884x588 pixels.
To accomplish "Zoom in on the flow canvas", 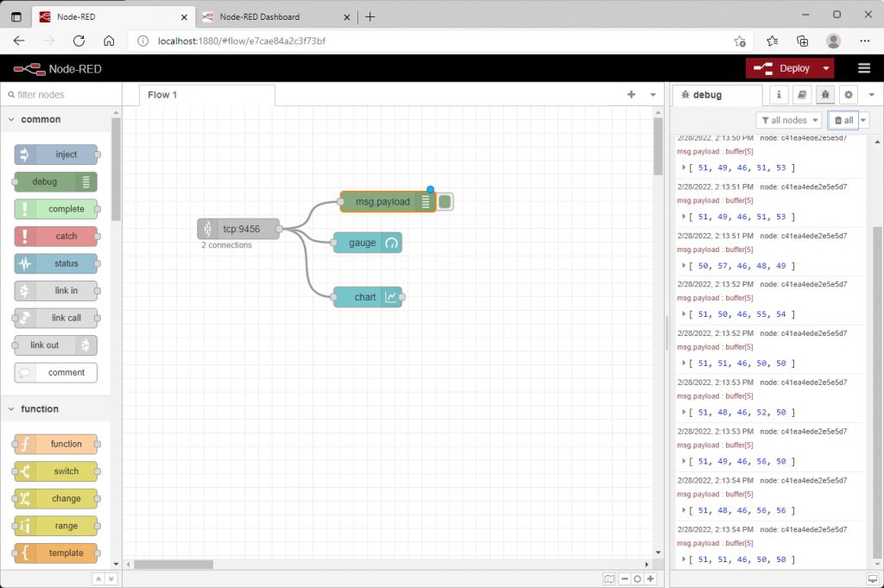I will [x=651, y=579].
